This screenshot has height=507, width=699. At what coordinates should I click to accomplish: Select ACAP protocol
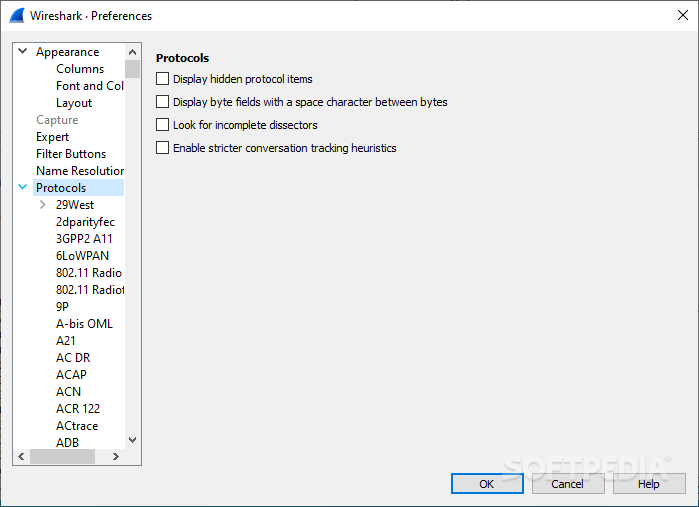point(71,375)
